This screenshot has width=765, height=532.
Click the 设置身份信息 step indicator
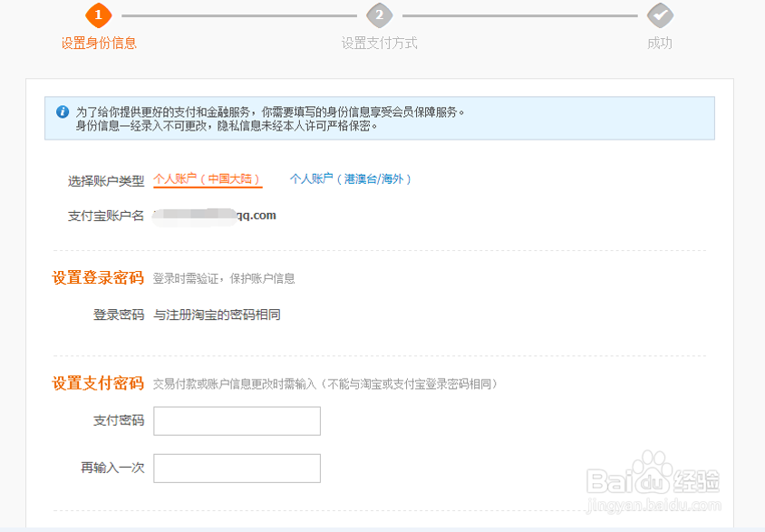pos(98,43)
